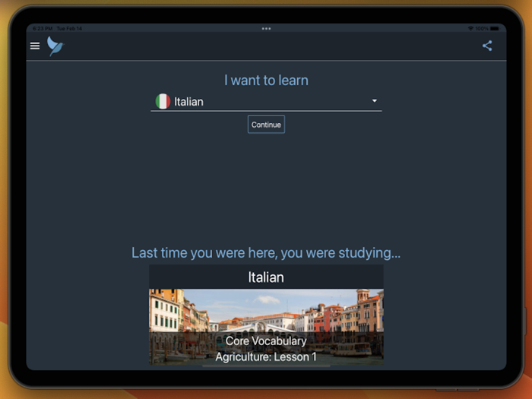
Task: Click 'Last time you were here' heading
Action: [266, 253]
